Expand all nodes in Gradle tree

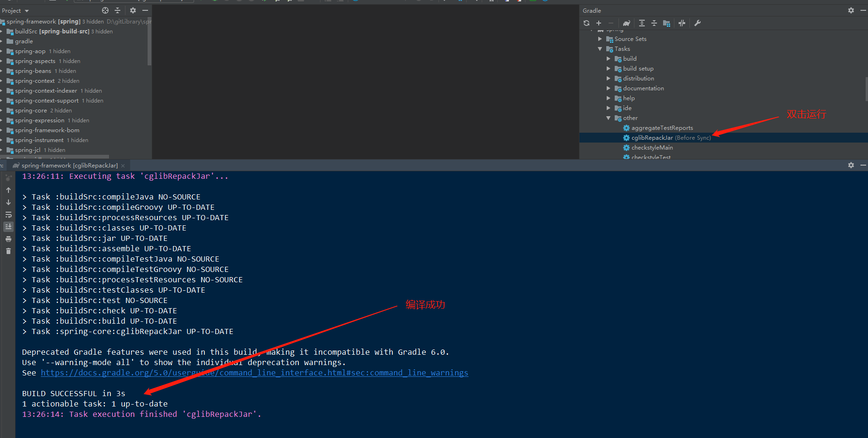tap(642, 23)
